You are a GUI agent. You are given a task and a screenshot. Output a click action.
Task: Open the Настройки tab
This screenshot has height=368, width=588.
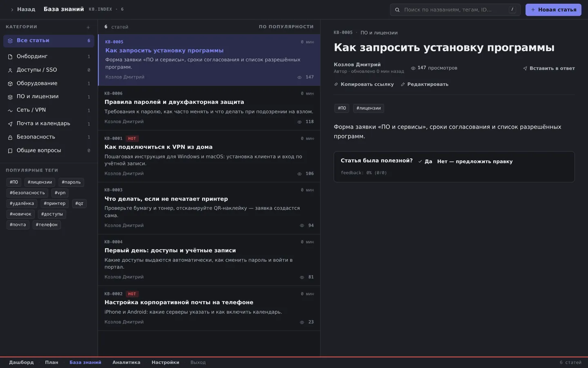coord(165,362)
